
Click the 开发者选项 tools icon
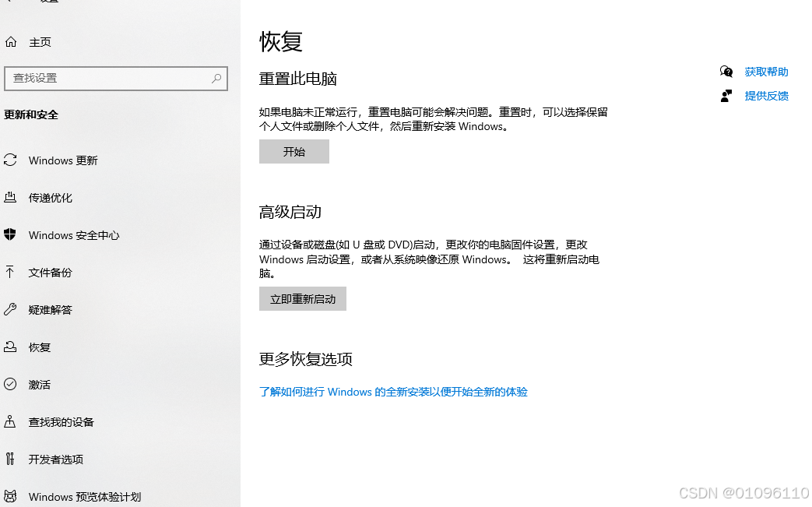click(x=10, y=458)
